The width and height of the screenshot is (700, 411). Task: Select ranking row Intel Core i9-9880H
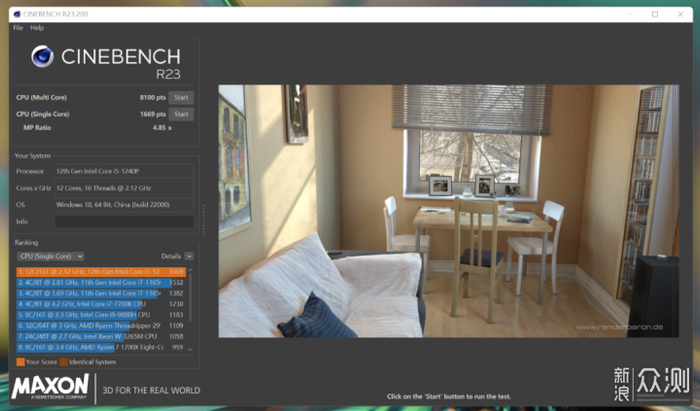pos(101,315)
